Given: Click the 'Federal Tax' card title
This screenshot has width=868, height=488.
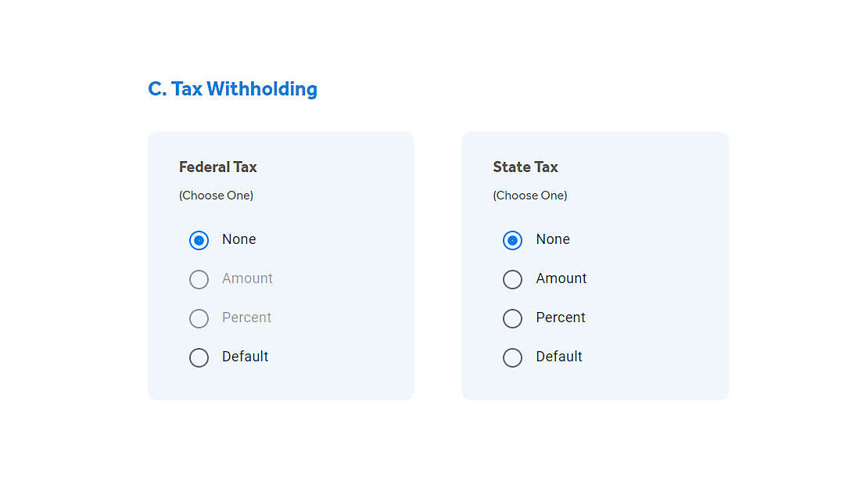Looking at the screenshot, I should coord(218,167).
